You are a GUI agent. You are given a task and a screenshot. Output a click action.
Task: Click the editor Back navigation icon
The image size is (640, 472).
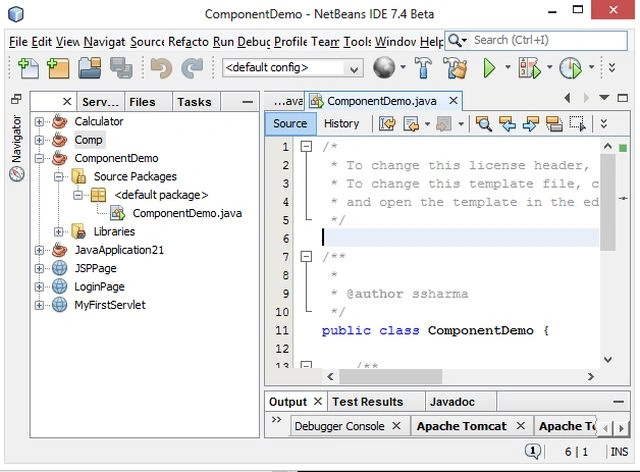[411, 124]
